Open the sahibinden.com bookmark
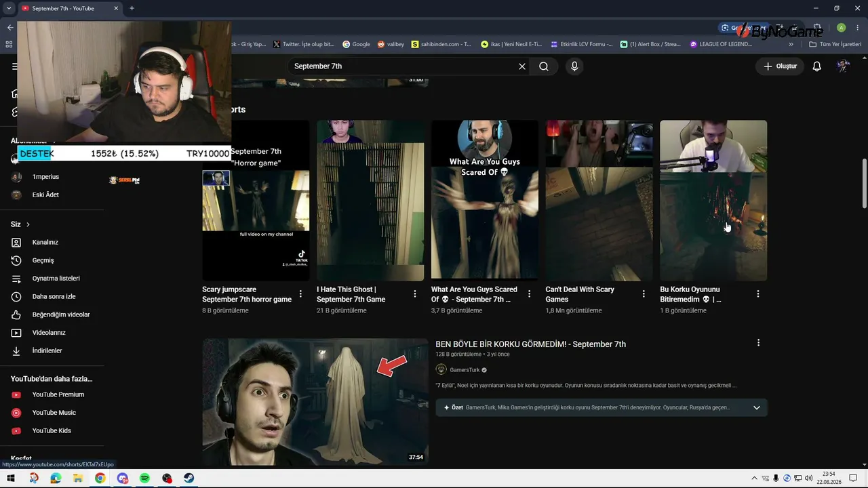This screenshot has height=488, width=868. [x=441, y=44]
